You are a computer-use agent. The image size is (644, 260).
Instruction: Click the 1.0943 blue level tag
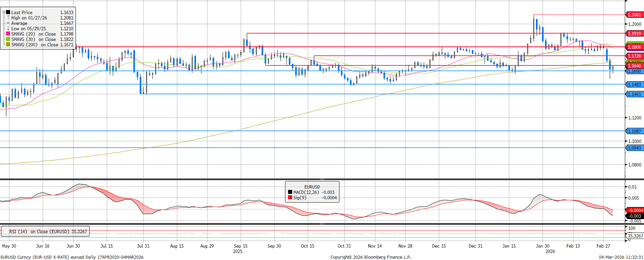click(x=634, y=148)
